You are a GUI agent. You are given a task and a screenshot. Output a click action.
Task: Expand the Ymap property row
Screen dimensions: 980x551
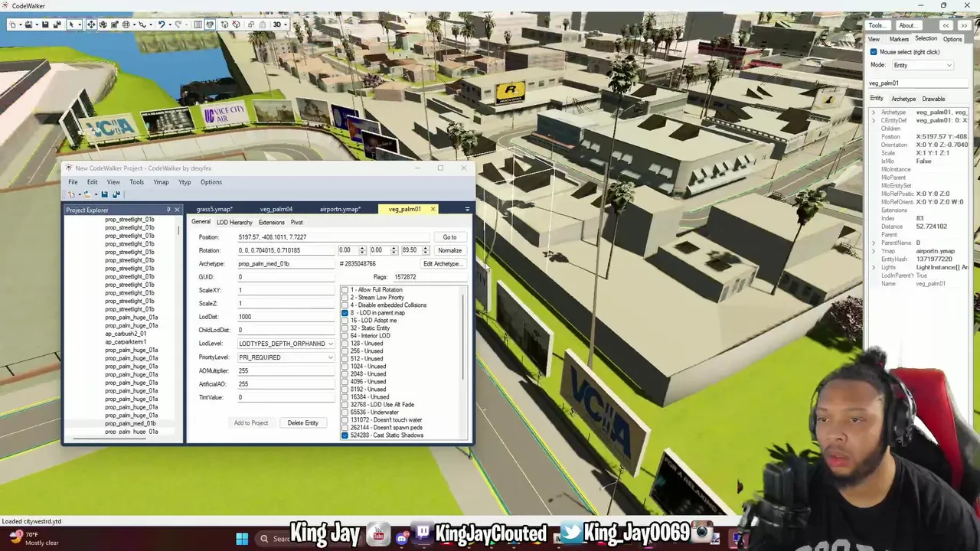point(874,251)
